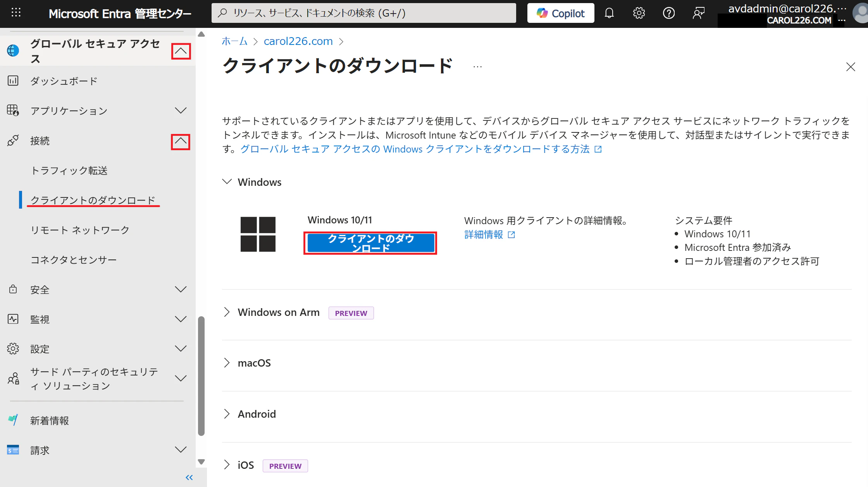Open the help question mark icon

click(x=669, y=13)
